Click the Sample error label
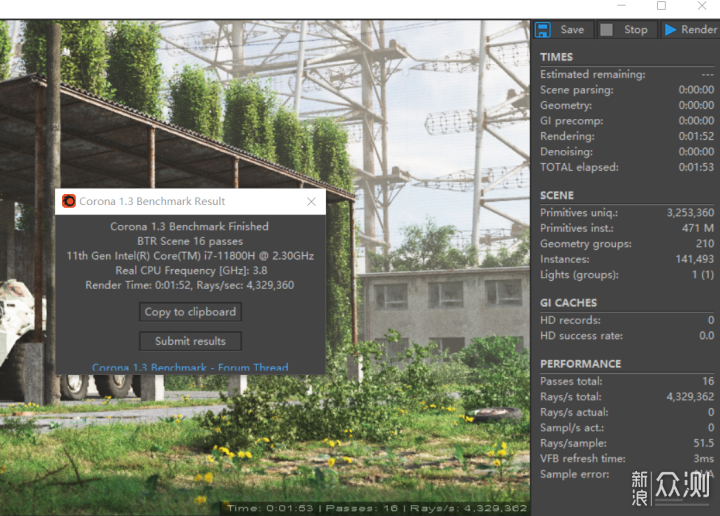 (574, 474)
